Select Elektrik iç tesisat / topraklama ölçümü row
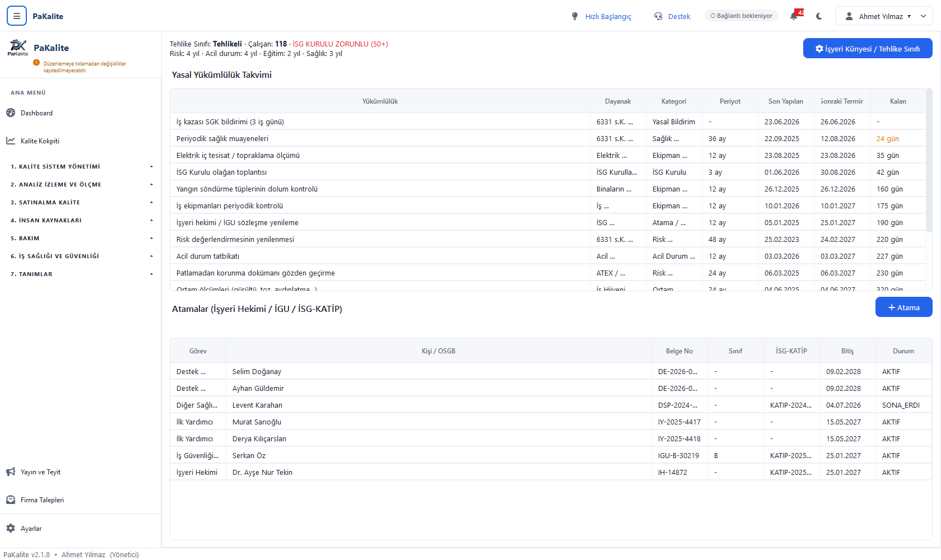The height and width of the screenshot is (560, 941). click(x=548, y=155)
